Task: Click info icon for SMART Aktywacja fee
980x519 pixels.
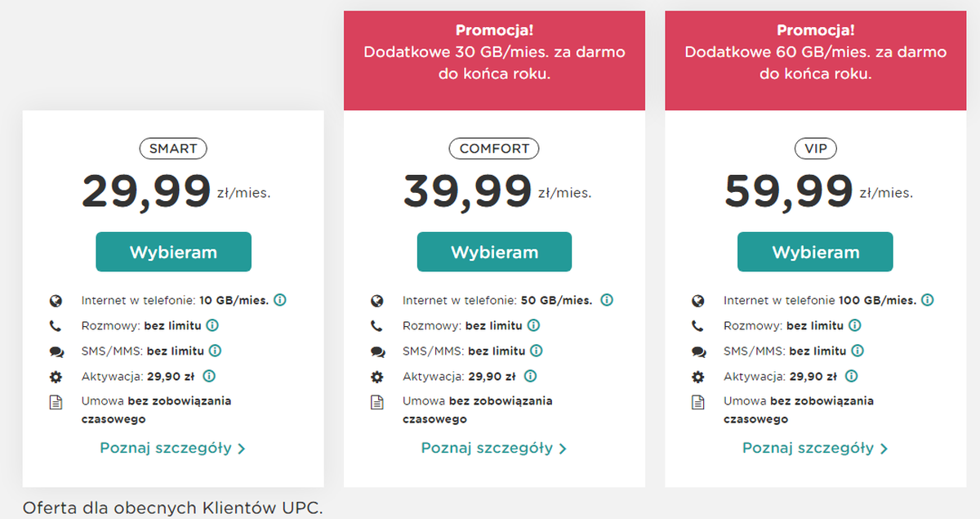Action: point(209,377)
